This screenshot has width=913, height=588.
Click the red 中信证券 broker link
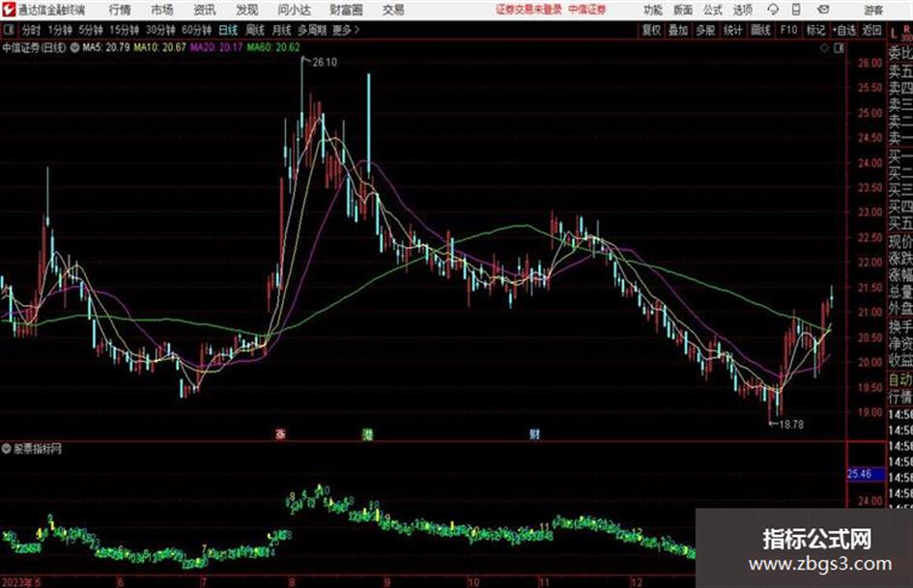click(587, 10)
